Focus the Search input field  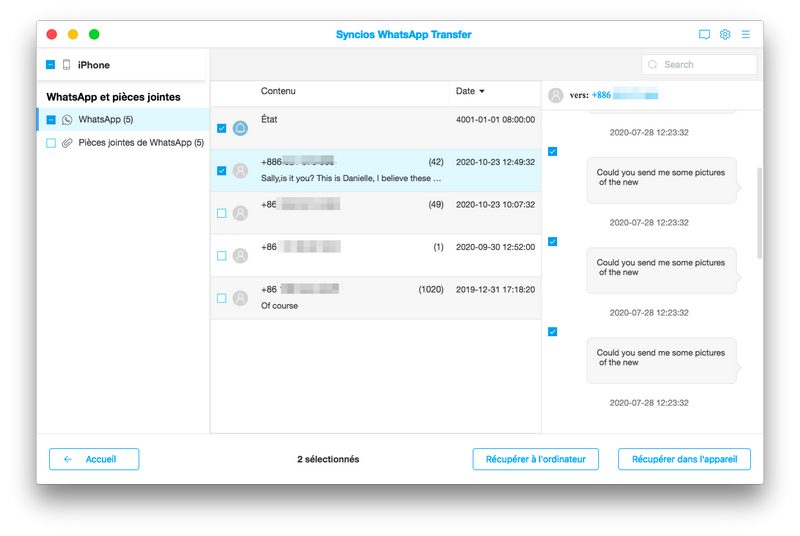coord(699,65)
